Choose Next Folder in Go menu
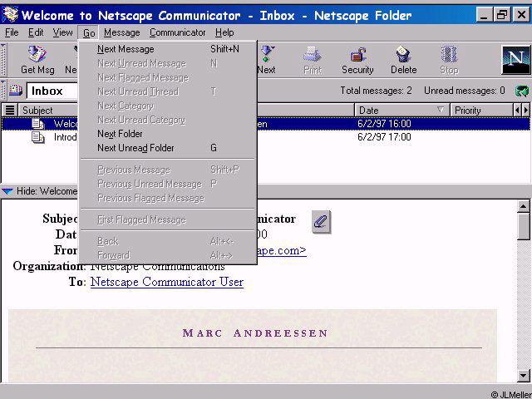532x399 pixels. pyautogui.click(x=168, y=134)
